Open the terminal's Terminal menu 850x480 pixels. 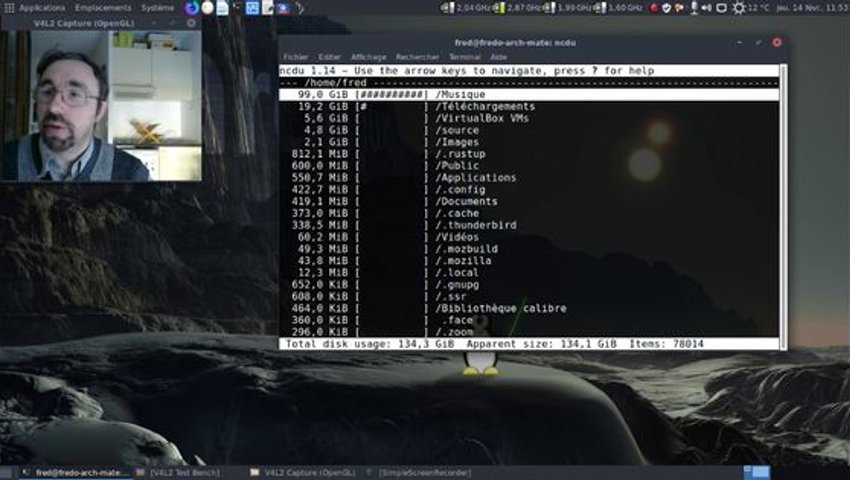tap(465, 57)
